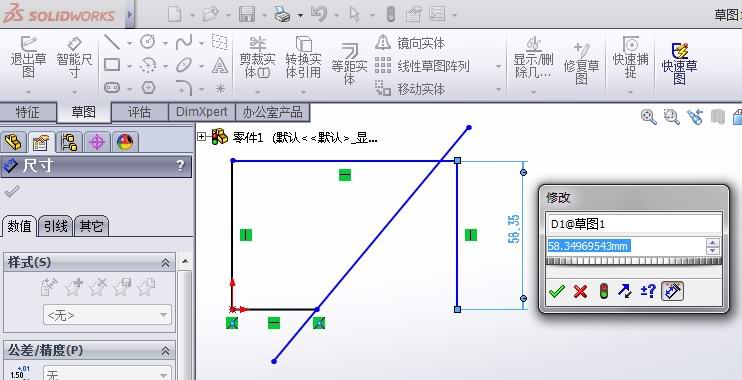This screenshot has width=742, height=380.
Task: Cancel the Modify dialog with red X
Action: pos(580,292)
